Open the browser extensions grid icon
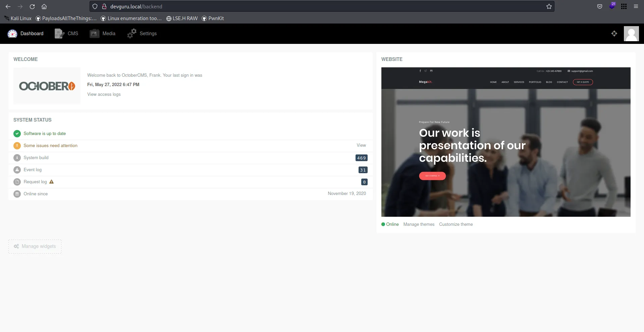The image size is (644, 332). pyautogui.click(x=624, y=6)
